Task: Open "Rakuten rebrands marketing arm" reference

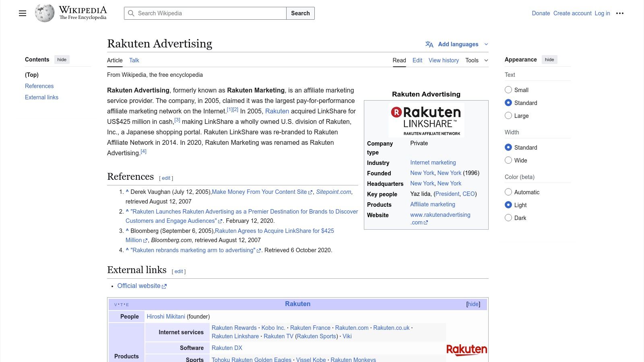Action: pos(196,250)
